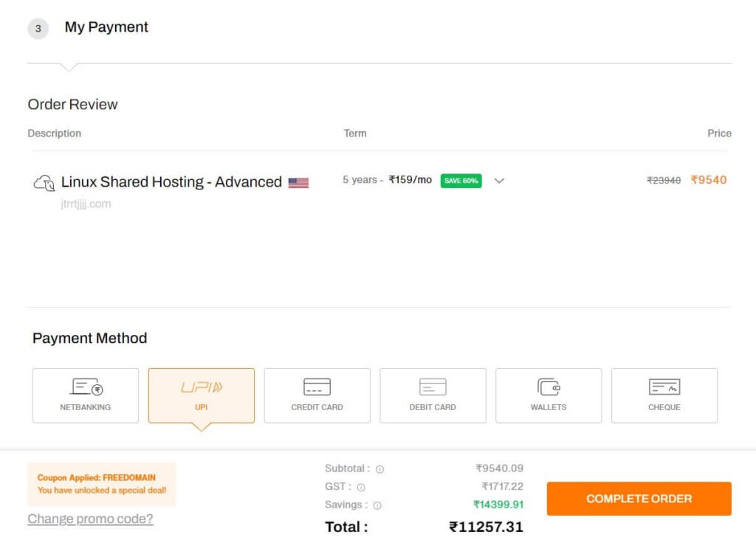Click the discounted price ₹9540
The height and width of the screenshot is (540, 756).
click(708, 180)
